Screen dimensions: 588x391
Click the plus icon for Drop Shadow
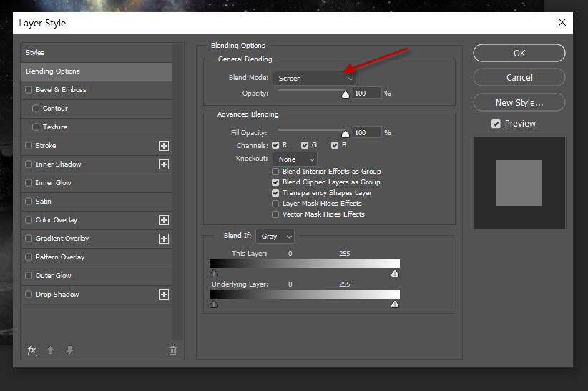(x=164, y=295)
